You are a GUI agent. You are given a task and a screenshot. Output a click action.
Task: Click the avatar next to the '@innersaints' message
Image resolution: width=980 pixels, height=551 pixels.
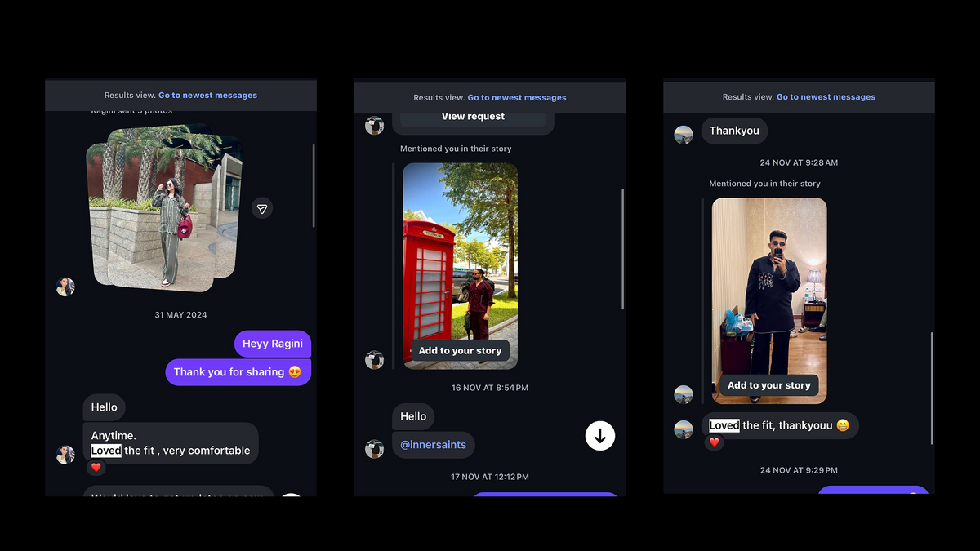(x=374, y=448)
